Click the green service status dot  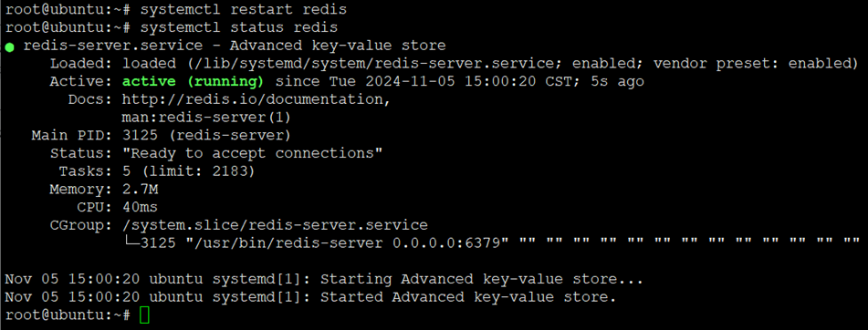tap(9, 47)
